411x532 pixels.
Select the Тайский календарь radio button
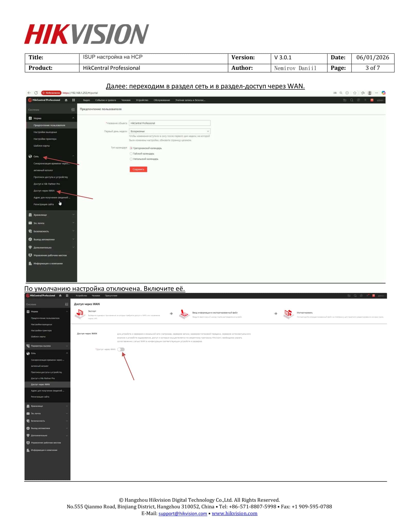click(x=131, y=154)
